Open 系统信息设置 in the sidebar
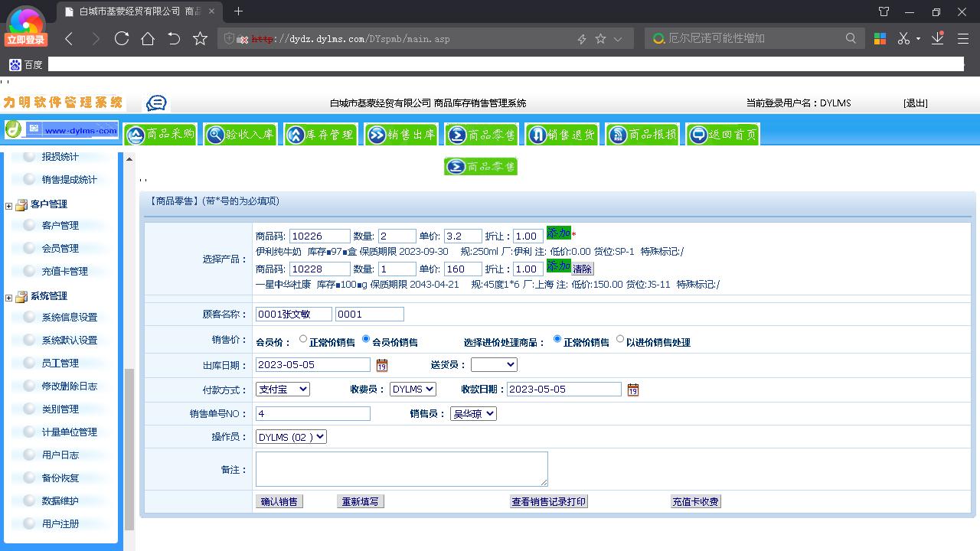Screen dimensions: 980x551 click(69, 318)
